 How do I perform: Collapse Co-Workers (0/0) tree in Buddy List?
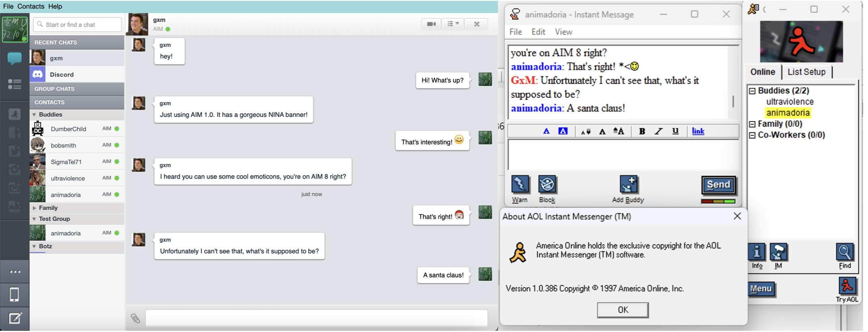pyautogui.click(x=752, y=135)
